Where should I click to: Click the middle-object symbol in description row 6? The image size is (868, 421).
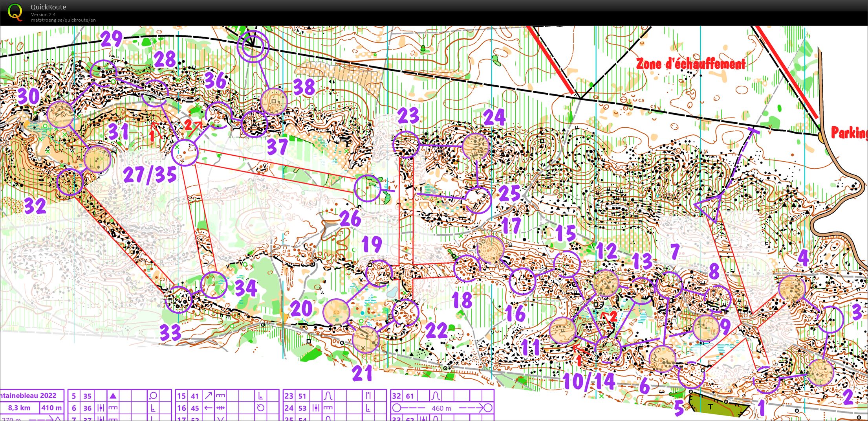[100, 408]
